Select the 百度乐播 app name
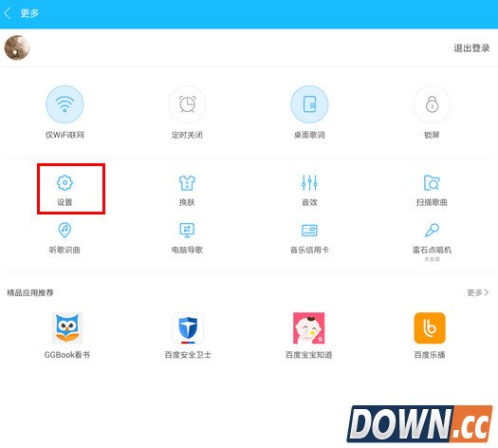Image resolution: width=498 pixels, height=448 pixels. tap(430, 355)
